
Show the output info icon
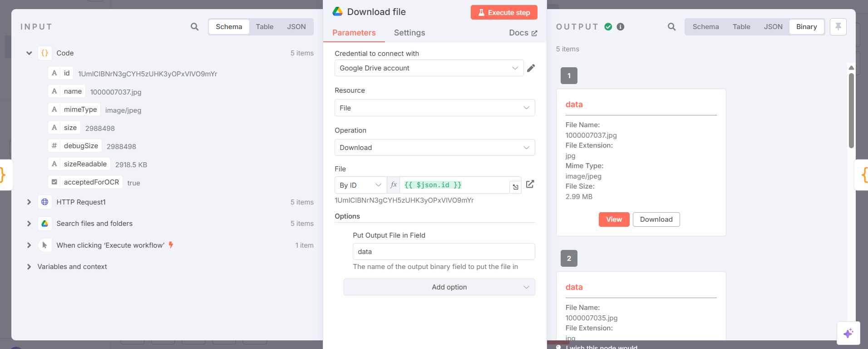(620, 27)
